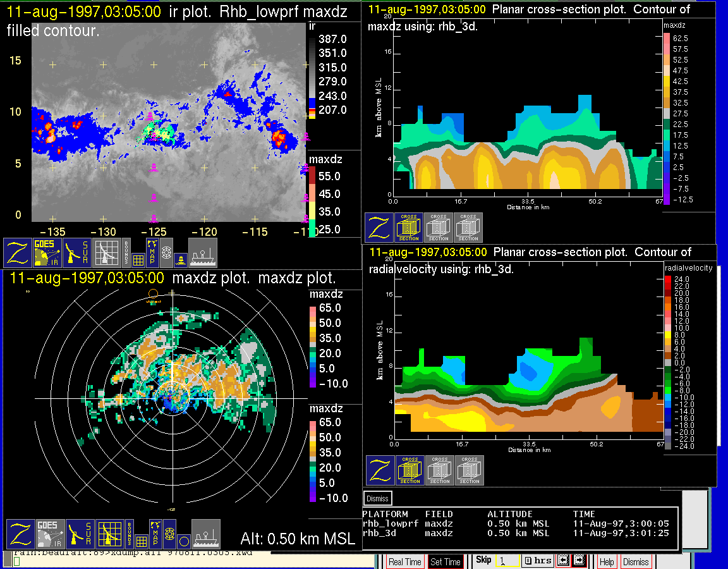The width and height of the screenshot is (728, 569).
Task: Open the Help menu in the bottom bar
Action: click(607, 561)
